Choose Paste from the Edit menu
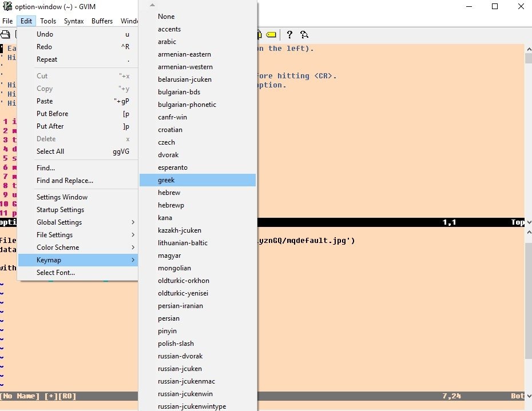 pos(78,101)
